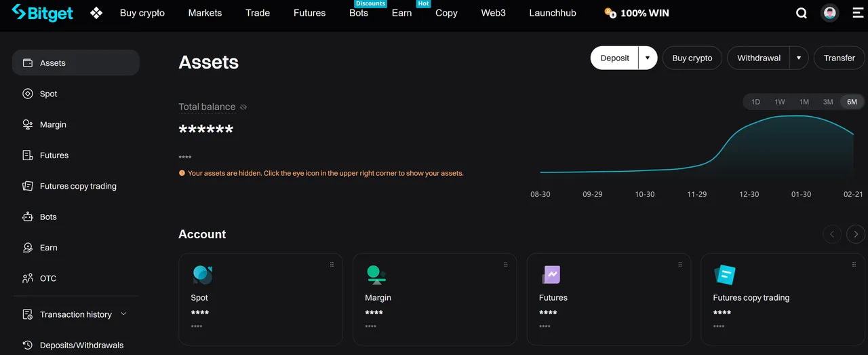Click the drag handle on the Margin card
The height and width of the screenshot is (355, 868).
(x=506, y=264)
